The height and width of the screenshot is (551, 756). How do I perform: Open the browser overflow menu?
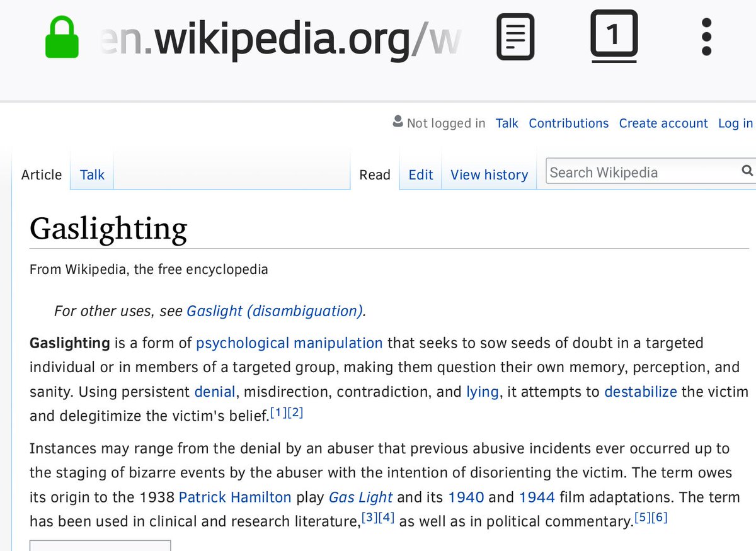(706, 36)
